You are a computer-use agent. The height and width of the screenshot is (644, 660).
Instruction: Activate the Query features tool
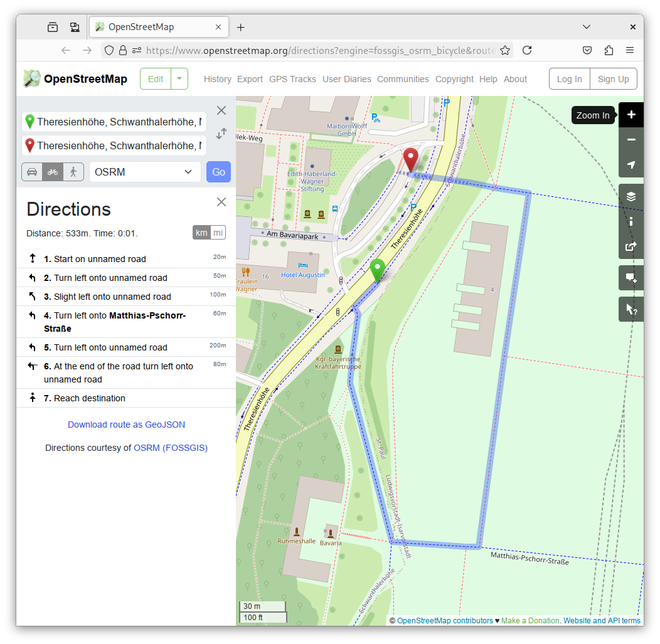point(631,309)
